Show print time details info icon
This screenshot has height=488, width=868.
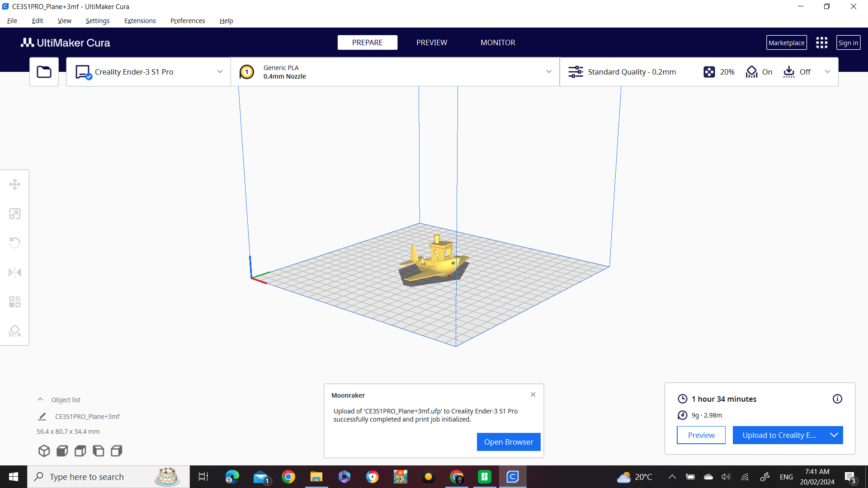(x=837, y=399)
